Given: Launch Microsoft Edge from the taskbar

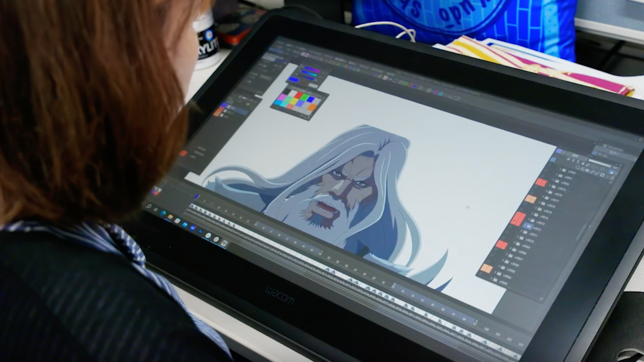Looking at the screenshot, I should pos(163,213).
